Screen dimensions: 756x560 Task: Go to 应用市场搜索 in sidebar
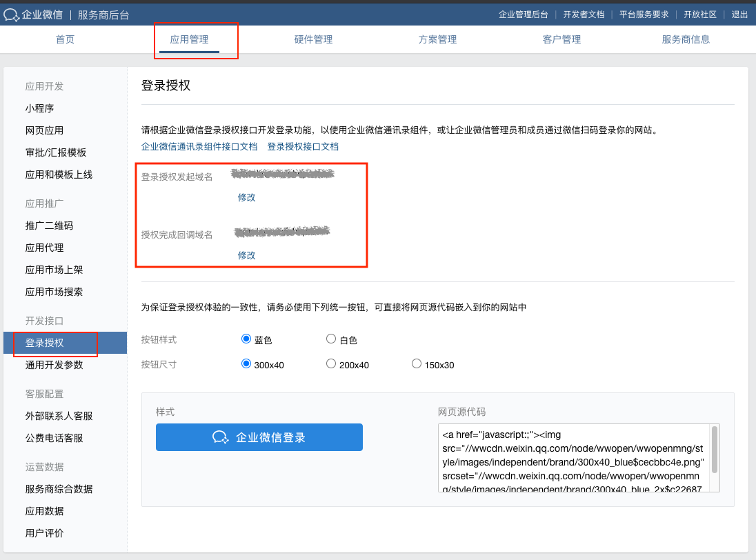pyautogui.click(x=54, y=292)
